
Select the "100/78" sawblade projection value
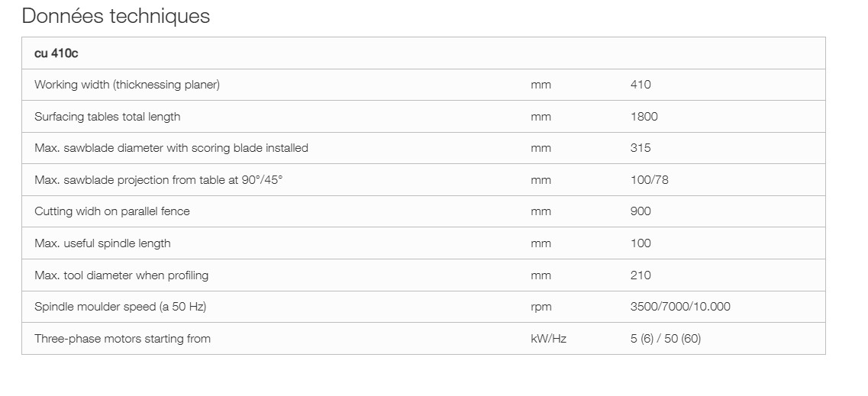(649, 180)
